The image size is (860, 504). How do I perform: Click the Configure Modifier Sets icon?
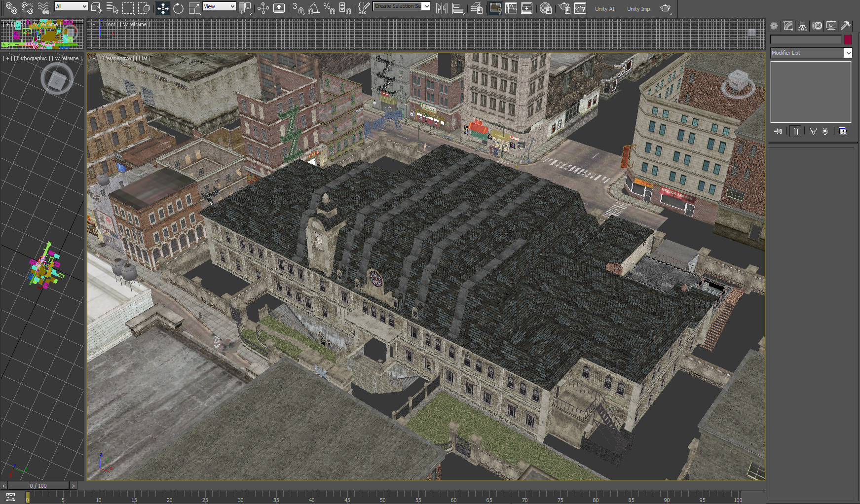(x=842, y=131)
